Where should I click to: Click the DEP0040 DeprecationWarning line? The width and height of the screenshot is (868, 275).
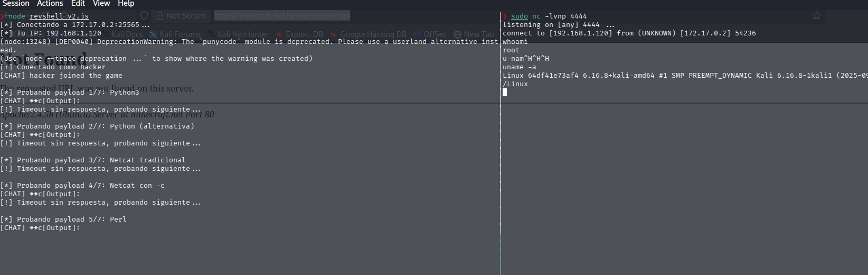click(249, 42)
